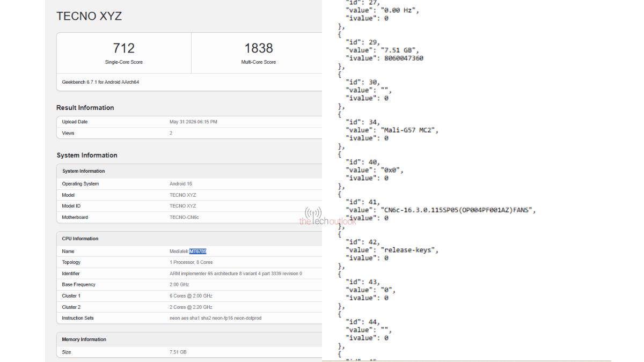Viewport: 644px width, 362px height.
Task: Click the System Information table header
Action: coord(84,171)
